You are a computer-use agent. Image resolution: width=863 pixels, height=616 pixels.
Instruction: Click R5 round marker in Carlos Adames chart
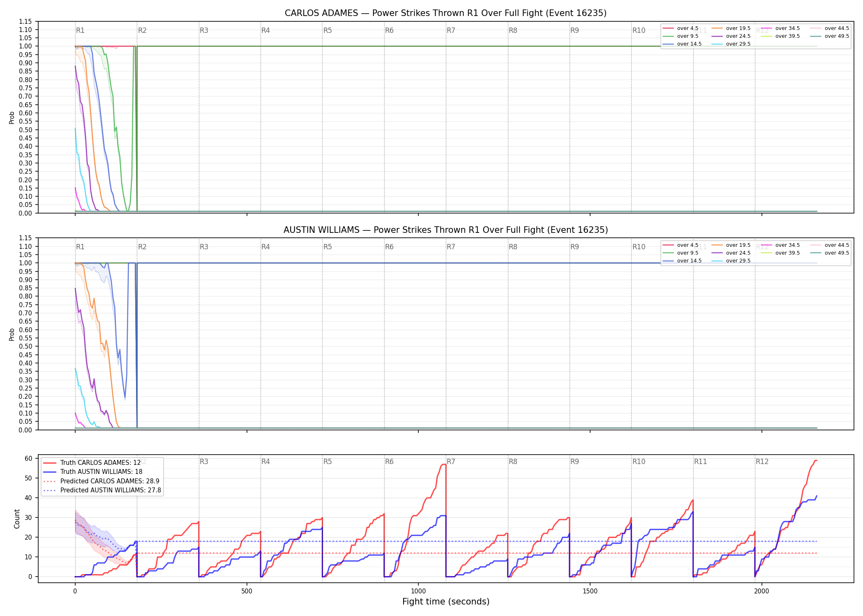pos(328,30)
